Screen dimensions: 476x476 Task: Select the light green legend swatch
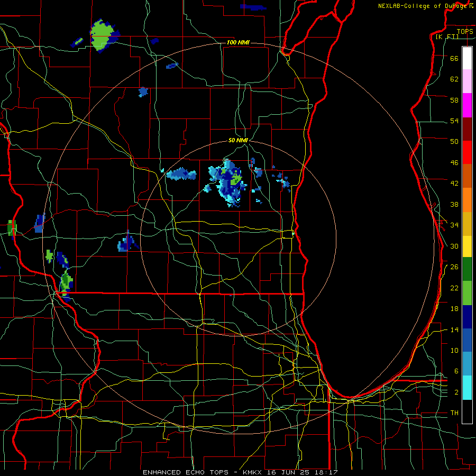(467, 293)
